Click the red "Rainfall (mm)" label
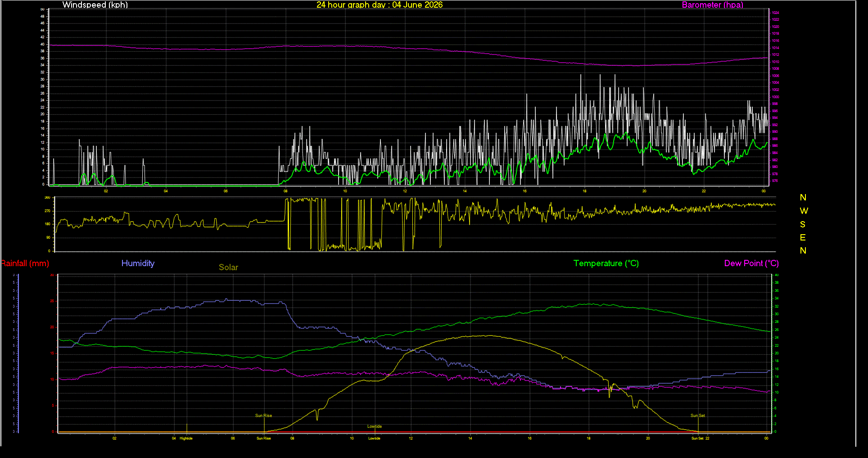 coord(25,263)
